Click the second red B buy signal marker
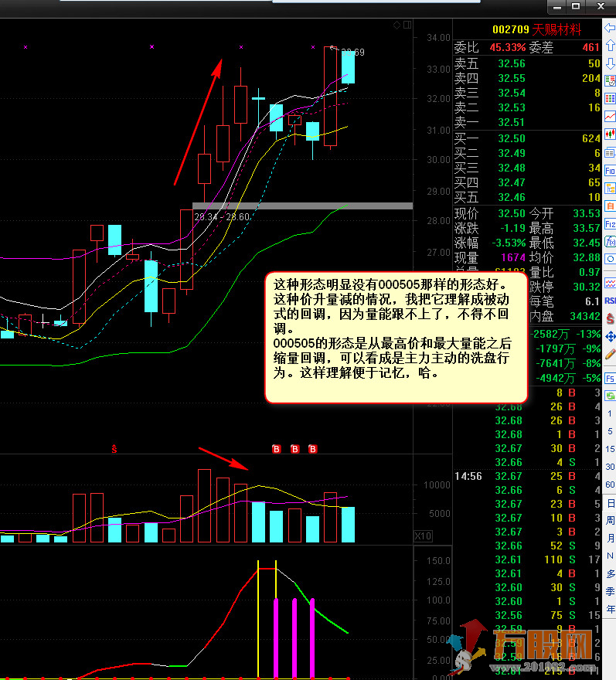 294,449
